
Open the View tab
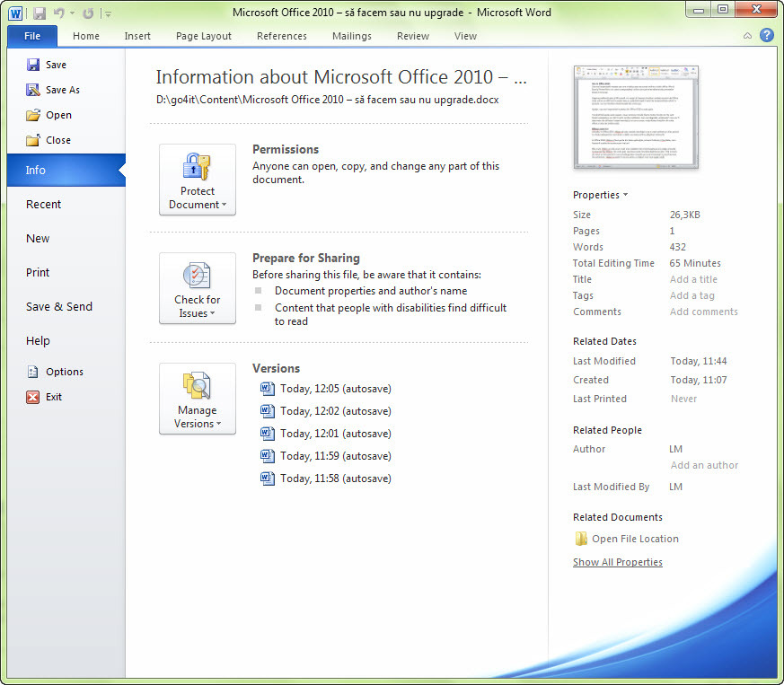(465, 36)
